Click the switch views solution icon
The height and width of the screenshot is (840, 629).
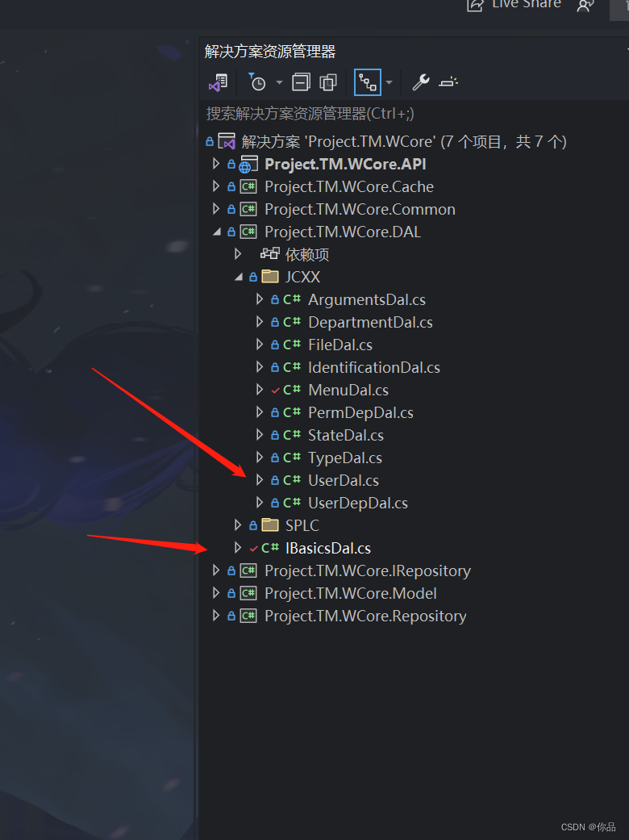point(219,82)
